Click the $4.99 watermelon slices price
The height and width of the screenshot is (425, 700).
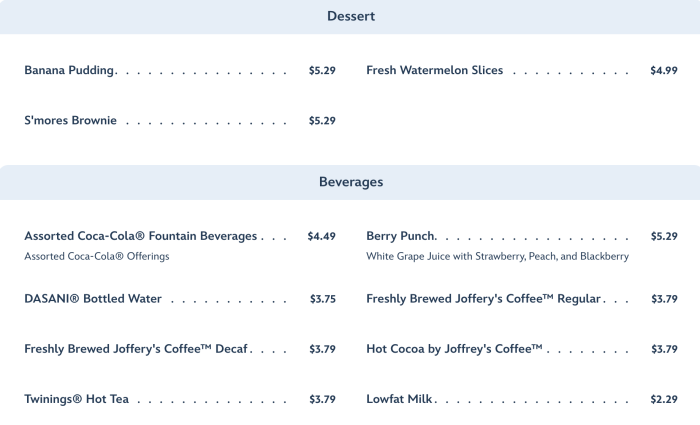coord(664,71)
